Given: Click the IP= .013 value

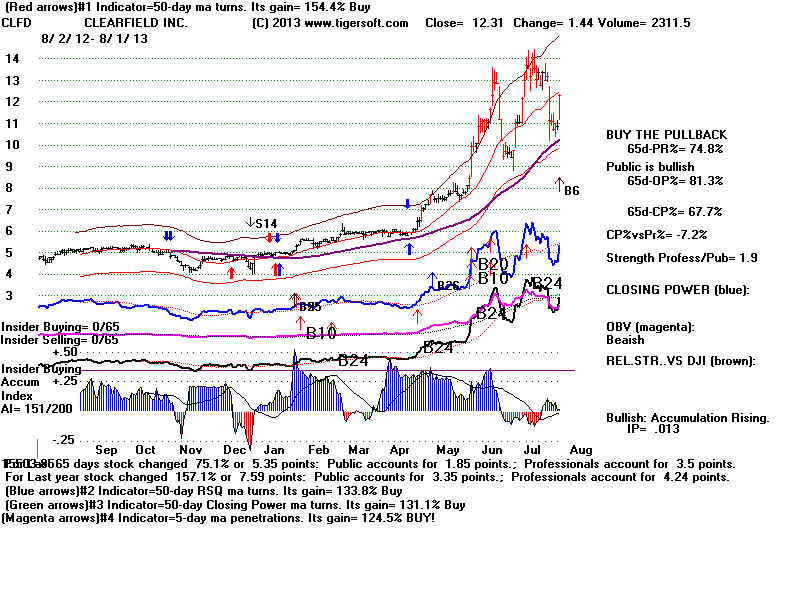Looking at the screenshot, I should click(653, 429).
